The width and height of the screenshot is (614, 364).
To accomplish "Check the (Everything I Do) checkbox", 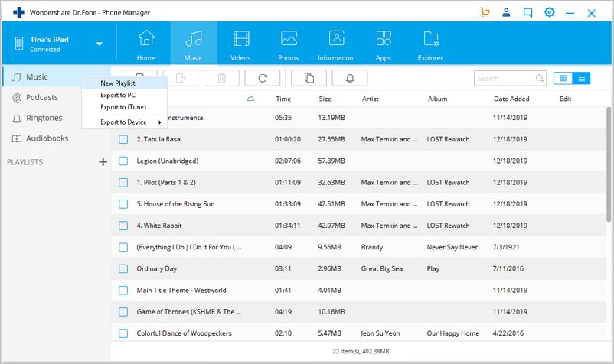I will (123, 247).
